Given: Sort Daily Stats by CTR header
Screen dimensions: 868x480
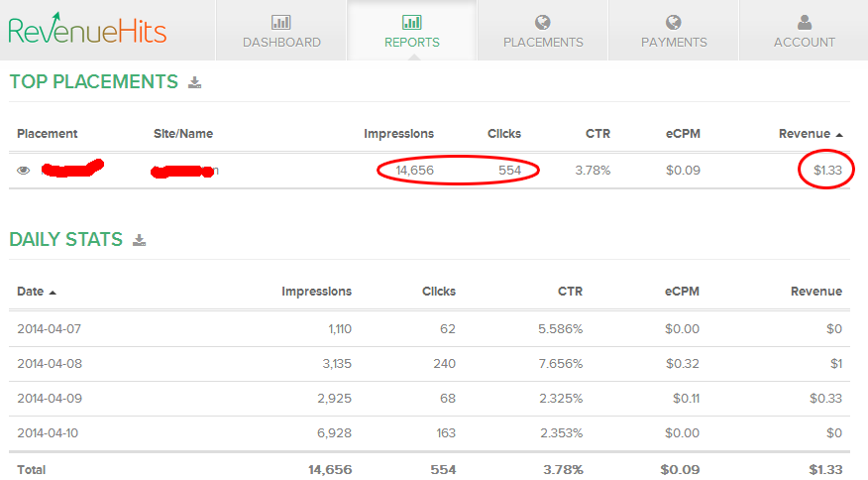Looking at the screenshot, I should [569, 292].
